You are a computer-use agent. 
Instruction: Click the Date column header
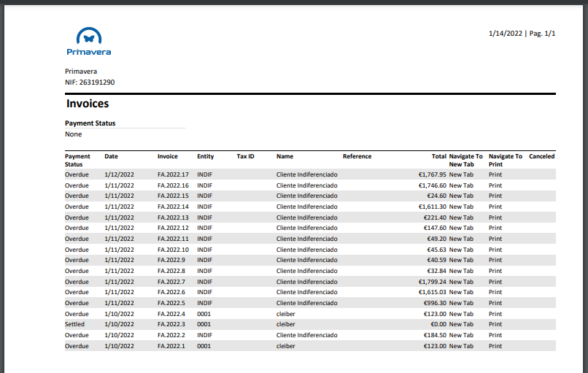tap(111, 156)
